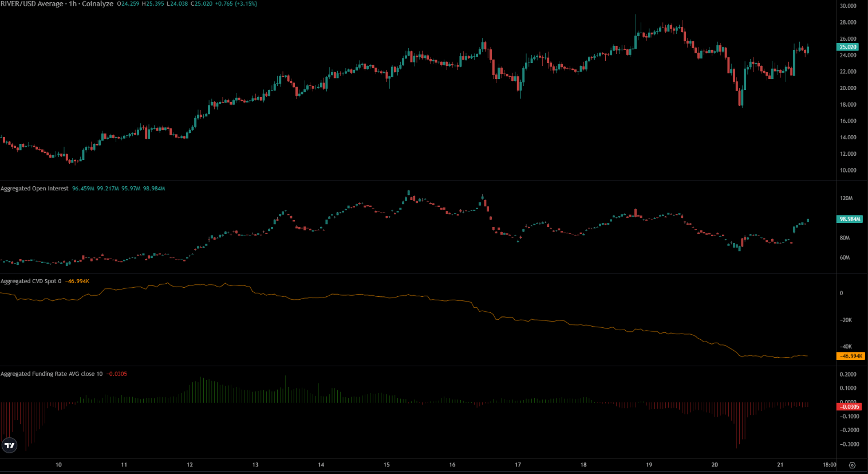Click the 10.000 price scale label

pyautogui.click(x=847, y=170)
